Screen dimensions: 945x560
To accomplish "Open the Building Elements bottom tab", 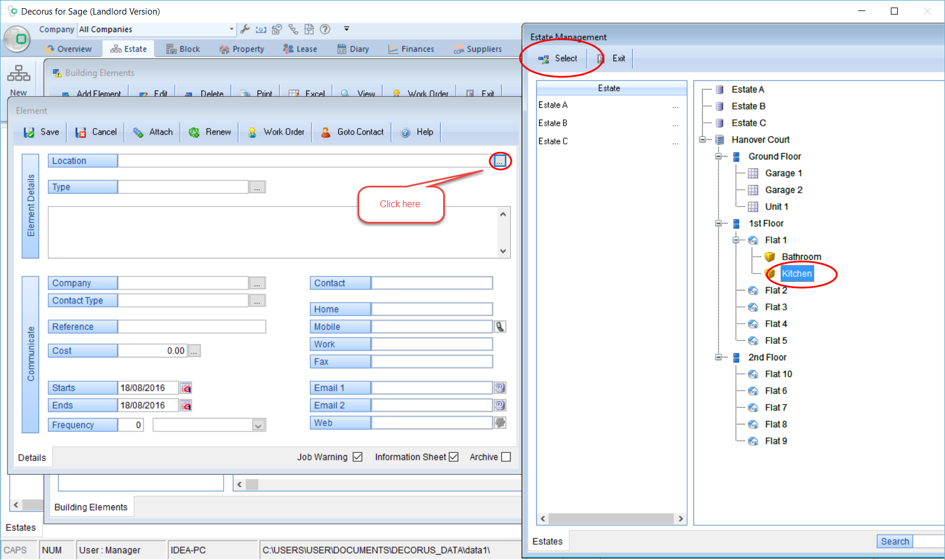I will pos(91,507).
